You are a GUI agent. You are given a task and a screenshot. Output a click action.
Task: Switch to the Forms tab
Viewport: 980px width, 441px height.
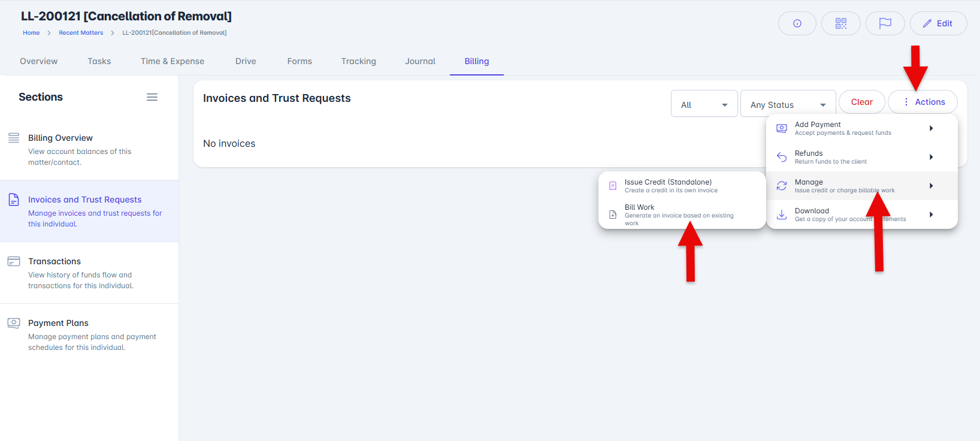(x=300, y=61)
